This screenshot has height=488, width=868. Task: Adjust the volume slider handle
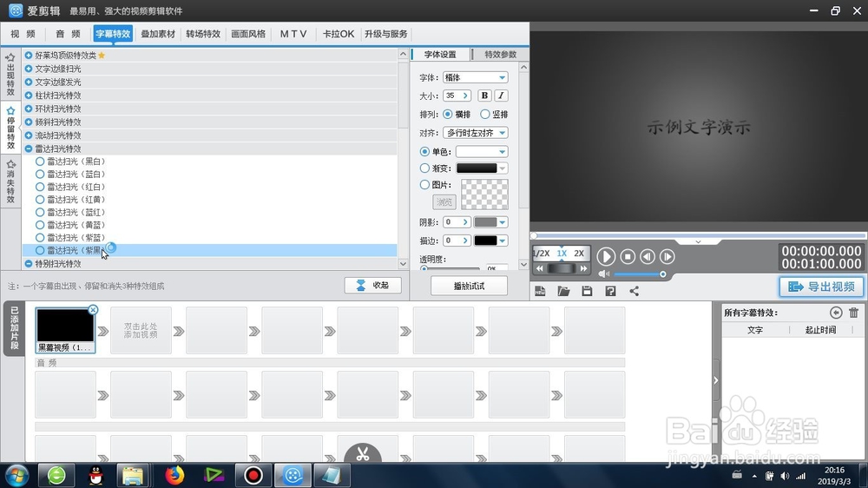[662, 274]
